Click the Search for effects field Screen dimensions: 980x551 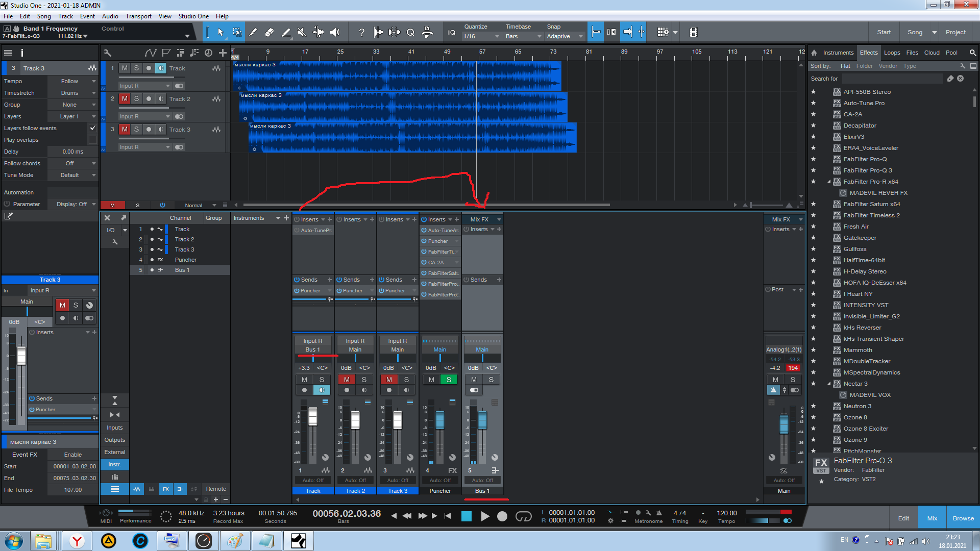pyautogui.click(x=892, y=79)
